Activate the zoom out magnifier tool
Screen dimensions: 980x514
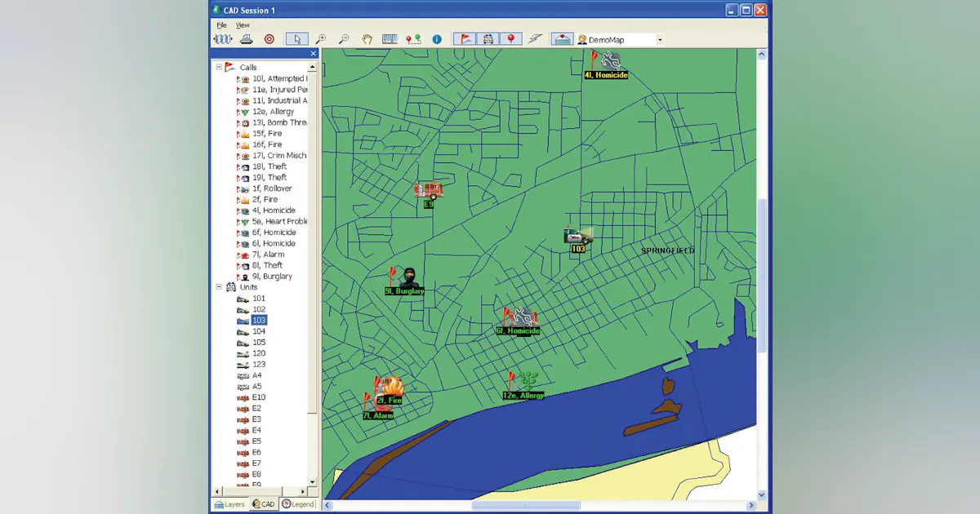point(345,39)
